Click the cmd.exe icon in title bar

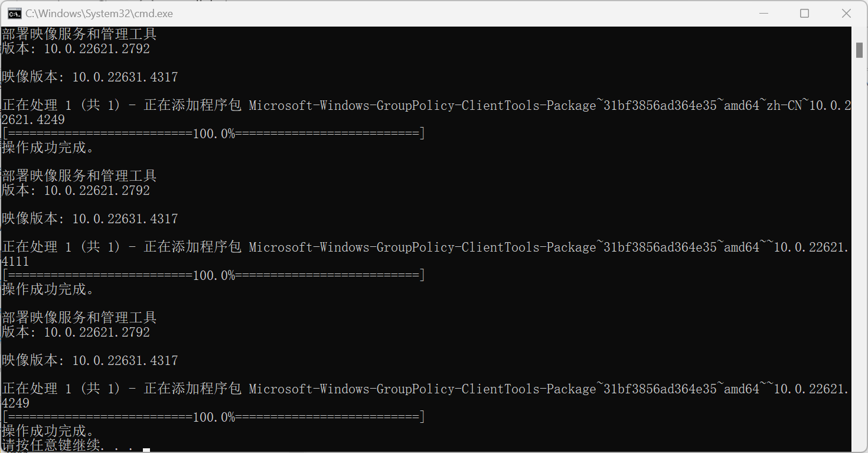[x=14, y=13]
